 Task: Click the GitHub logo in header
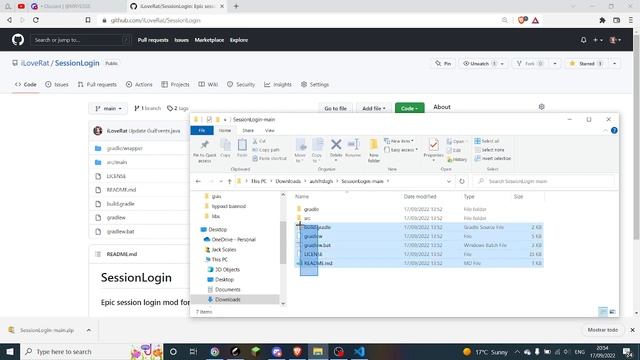(18, 40)
